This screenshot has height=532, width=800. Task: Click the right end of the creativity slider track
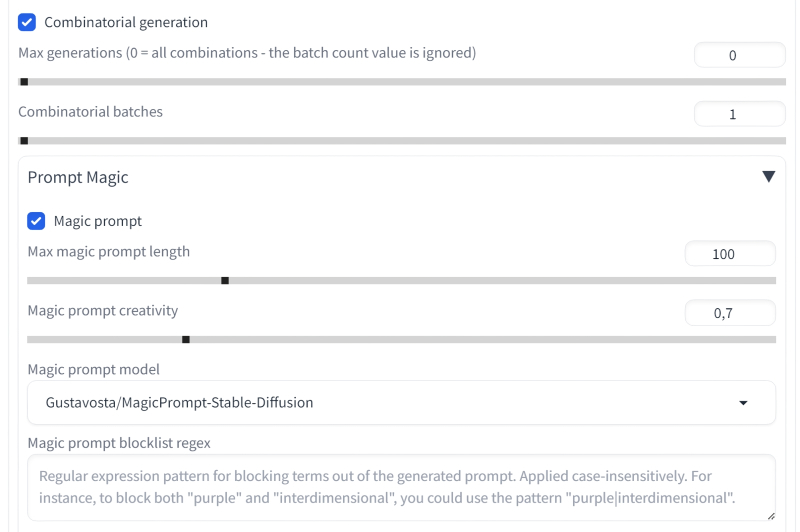[772, 340]
